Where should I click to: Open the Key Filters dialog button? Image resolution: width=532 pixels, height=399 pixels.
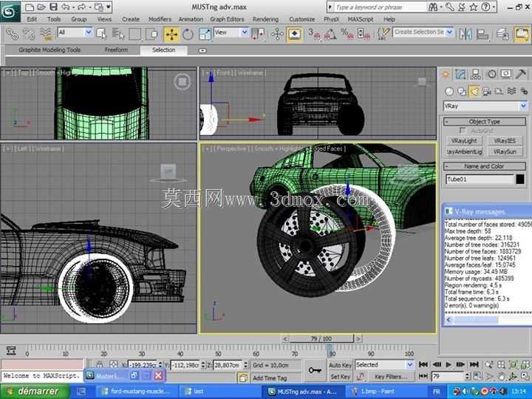[x=391, y=377]
